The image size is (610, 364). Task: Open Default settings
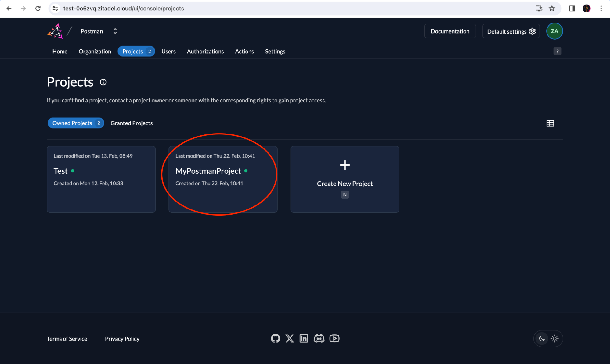[511, 31]
